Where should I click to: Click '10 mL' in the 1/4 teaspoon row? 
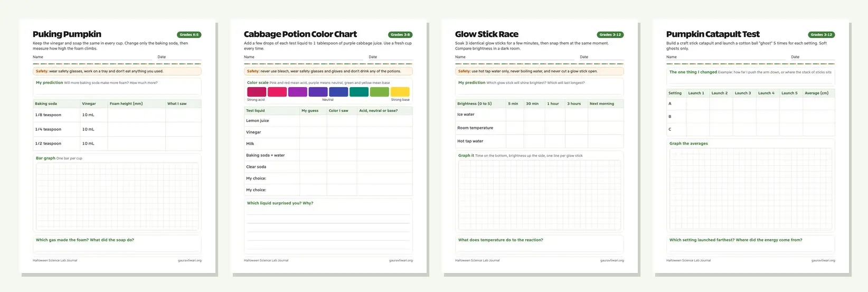tap(88, 129)
